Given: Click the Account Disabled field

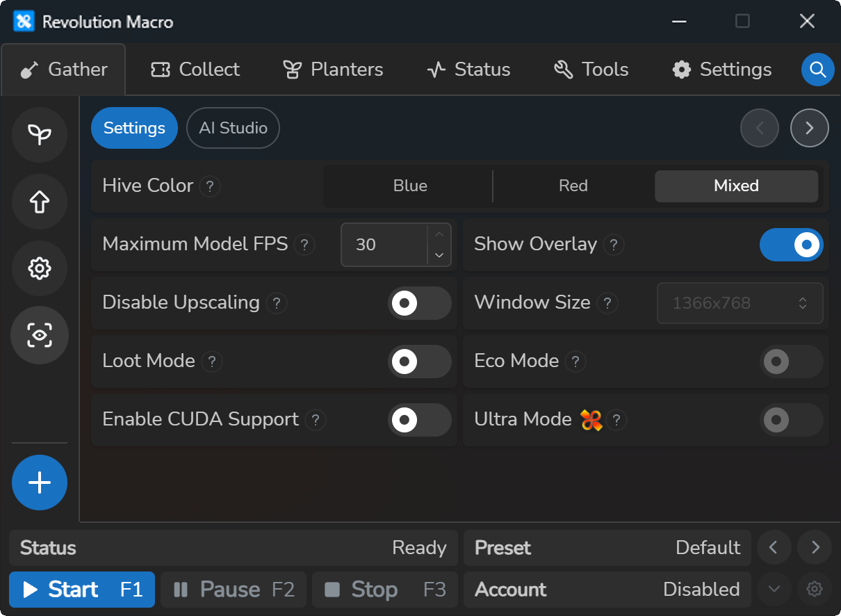Looking at the screenshot, I should click(607, 590).
